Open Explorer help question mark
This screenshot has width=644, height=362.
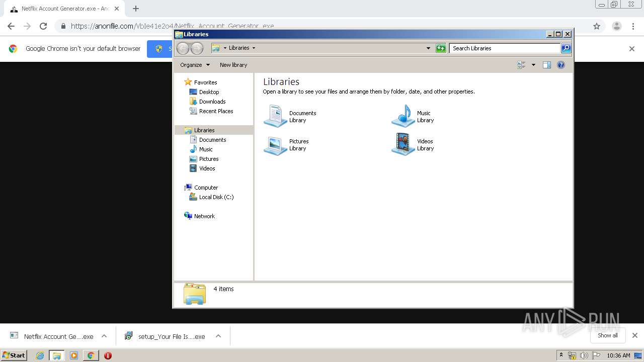coord(561,65)
